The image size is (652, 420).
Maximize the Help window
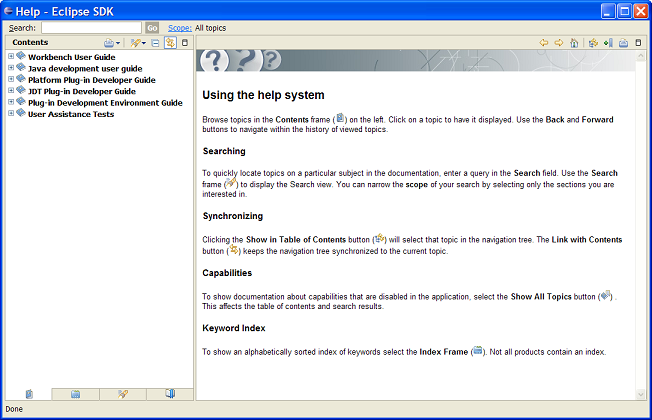tap(625, 11)
